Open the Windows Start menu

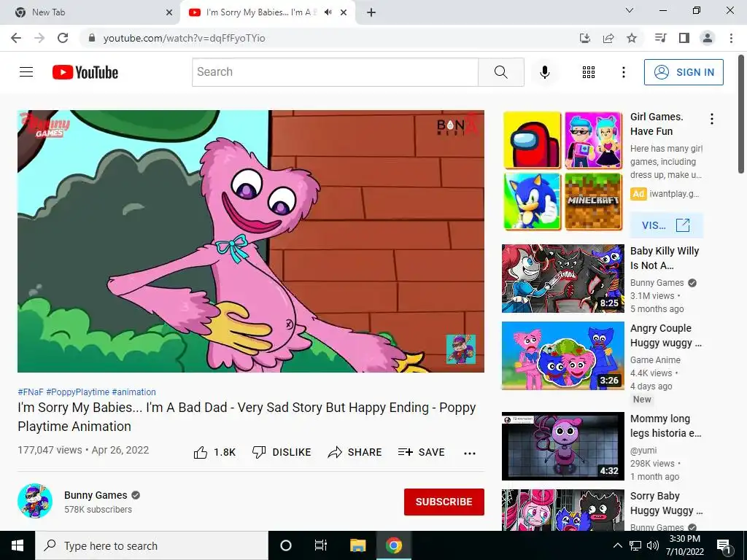pos(18,545)
